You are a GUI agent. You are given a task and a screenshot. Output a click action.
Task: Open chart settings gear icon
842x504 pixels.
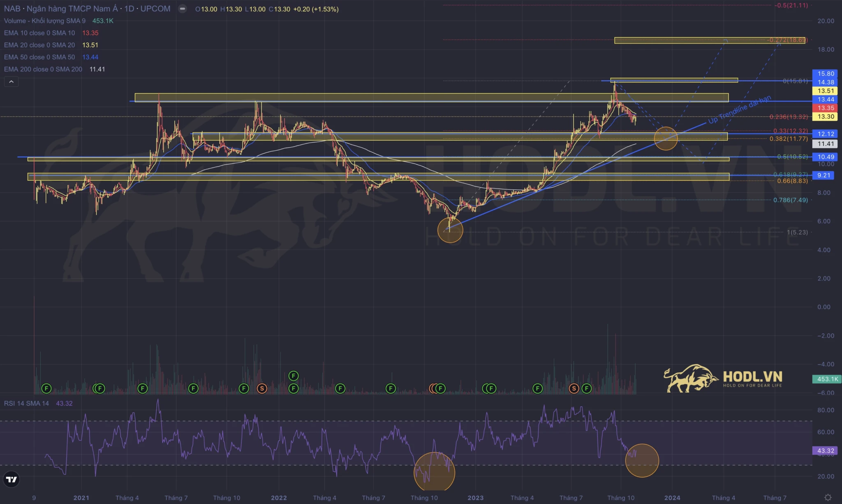pyautogui.click(x=828, y=497)
